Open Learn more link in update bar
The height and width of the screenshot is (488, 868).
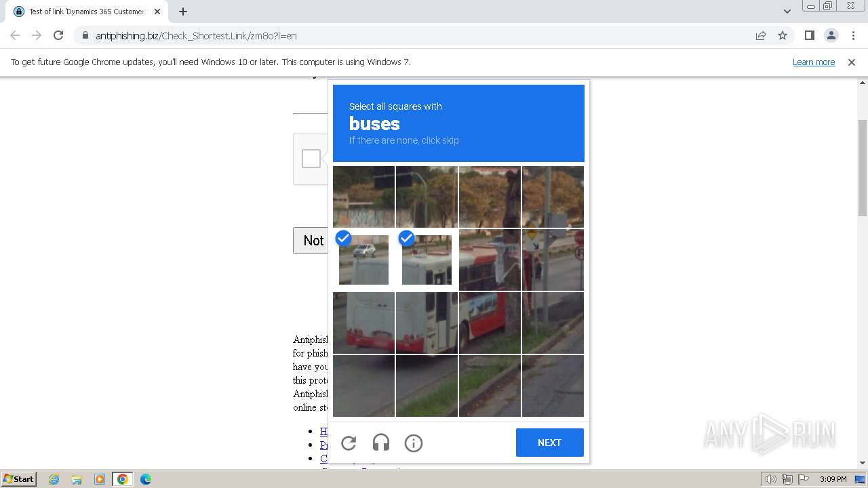pos(814,62)
